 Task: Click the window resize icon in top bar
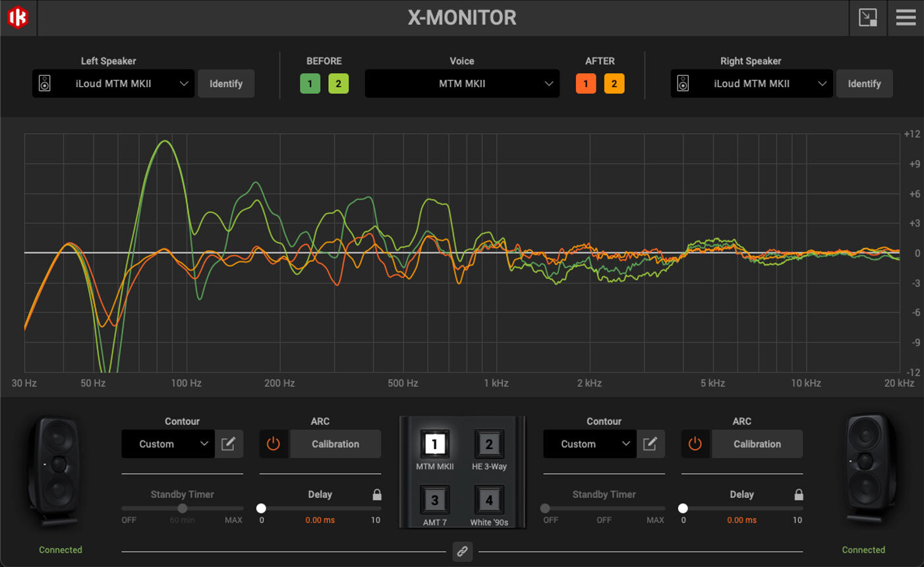tap(868, 18)
